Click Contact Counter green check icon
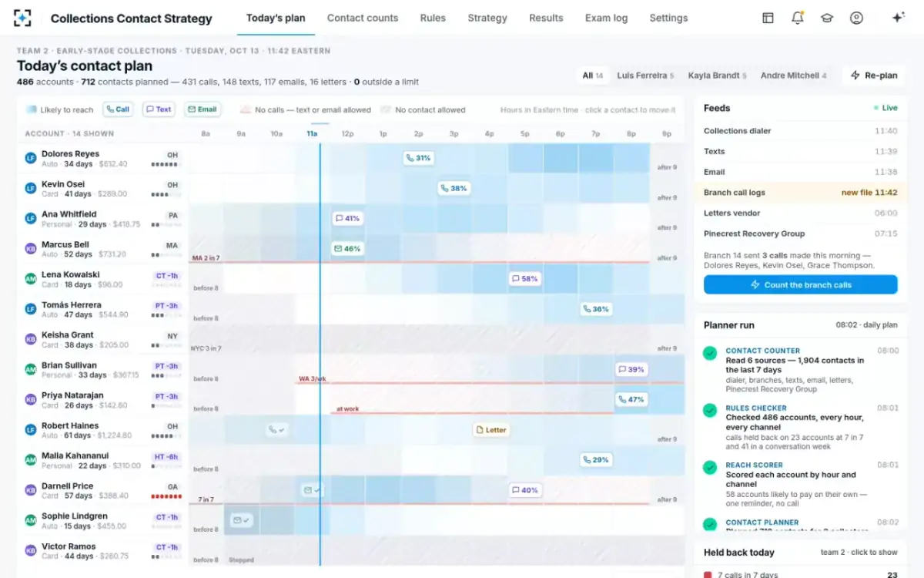Image resolution: width=924 pixels, height=578 pixels. click(710, 354)
